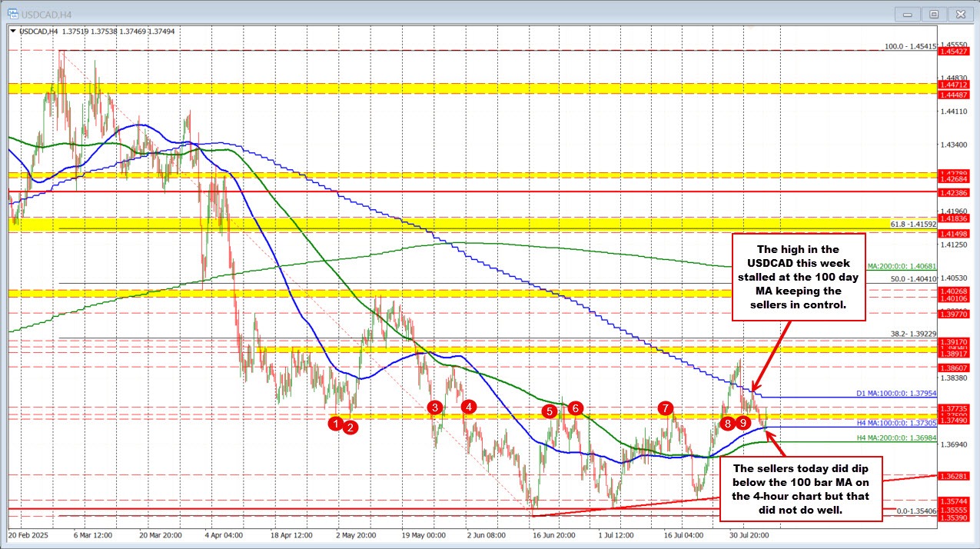Collapse the OHLC quote line disclosure triangle
The image size is (980, 549).
tap(14, 29)
